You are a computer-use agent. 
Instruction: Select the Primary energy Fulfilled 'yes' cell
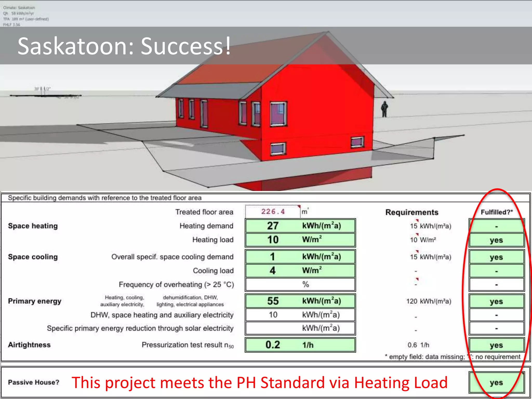pos(496,301)
